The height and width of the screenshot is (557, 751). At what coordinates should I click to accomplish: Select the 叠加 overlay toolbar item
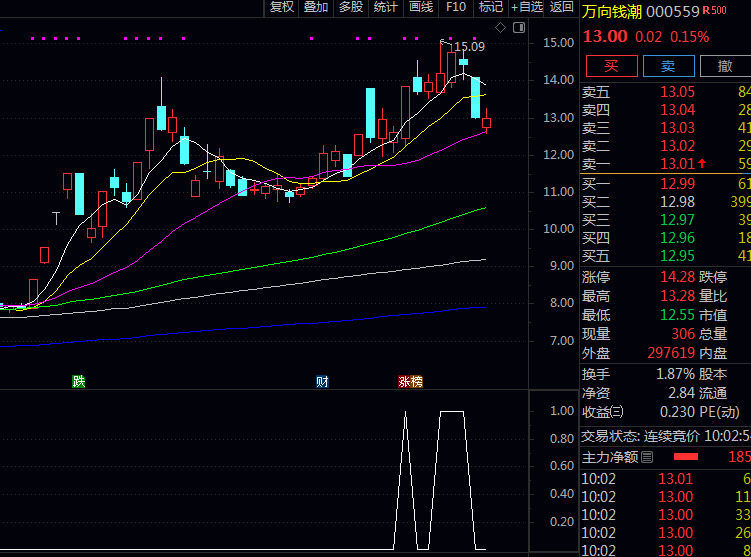[316, 7]
